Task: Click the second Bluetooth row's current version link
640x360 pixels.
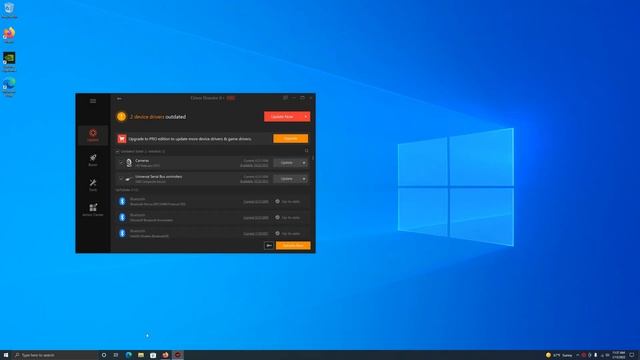Action: coord(256,218)
